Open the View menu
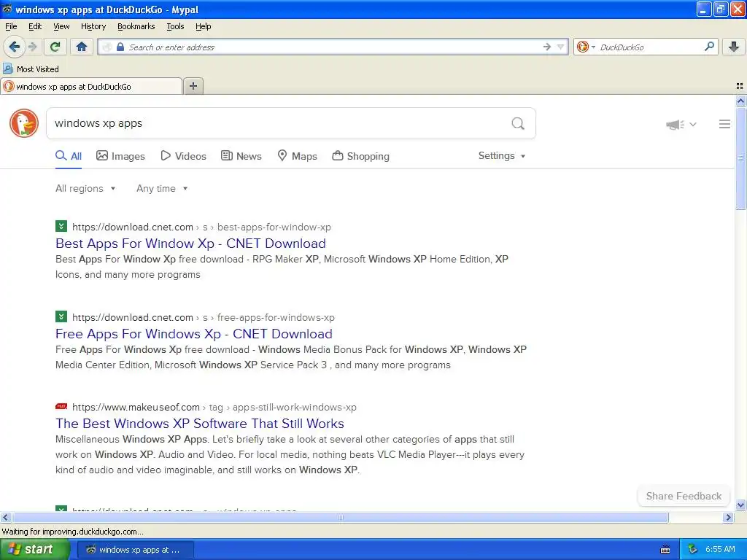The image size is (747, 560). [61, 26]
